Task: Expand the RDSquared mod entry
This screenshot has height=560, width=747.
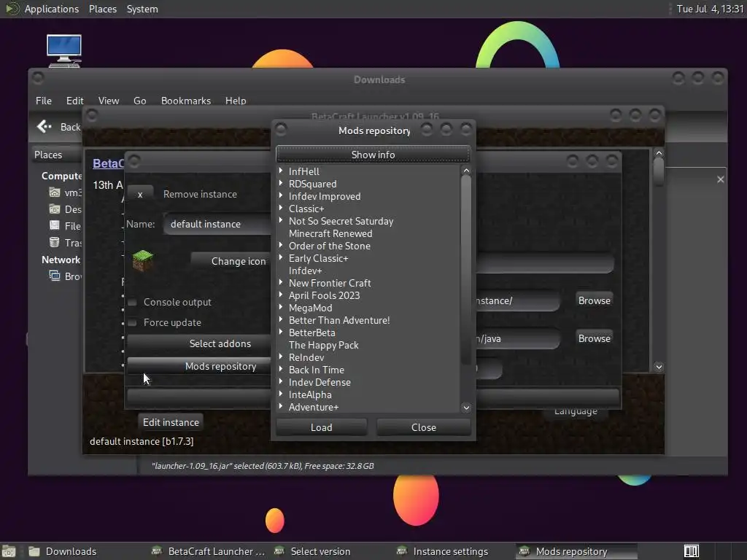Action: 281,183
